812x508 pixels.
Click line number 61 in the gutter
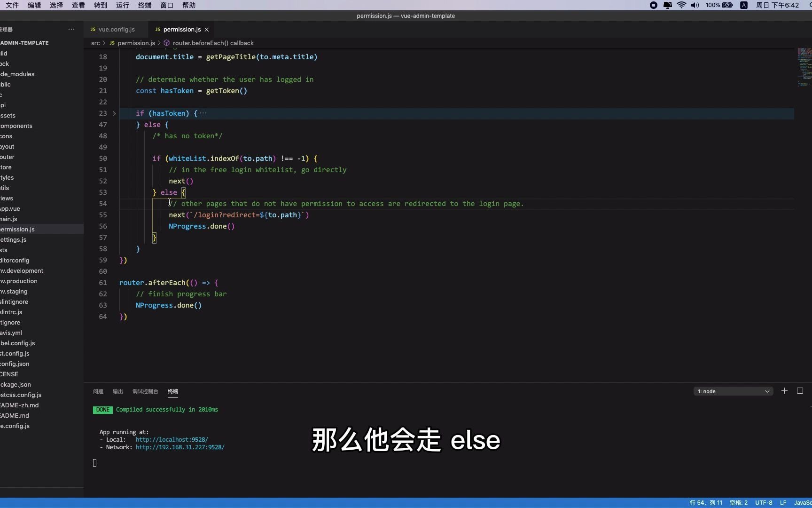pos(103,283)
